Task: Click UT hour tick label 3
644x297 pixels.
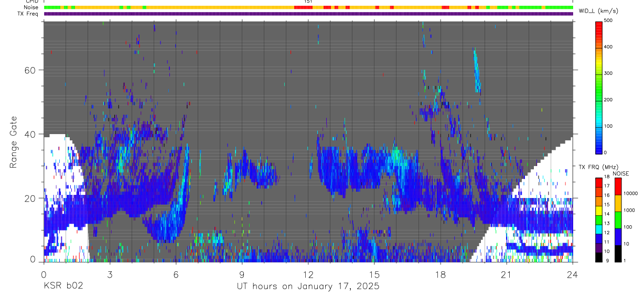Action: point(110,274)
